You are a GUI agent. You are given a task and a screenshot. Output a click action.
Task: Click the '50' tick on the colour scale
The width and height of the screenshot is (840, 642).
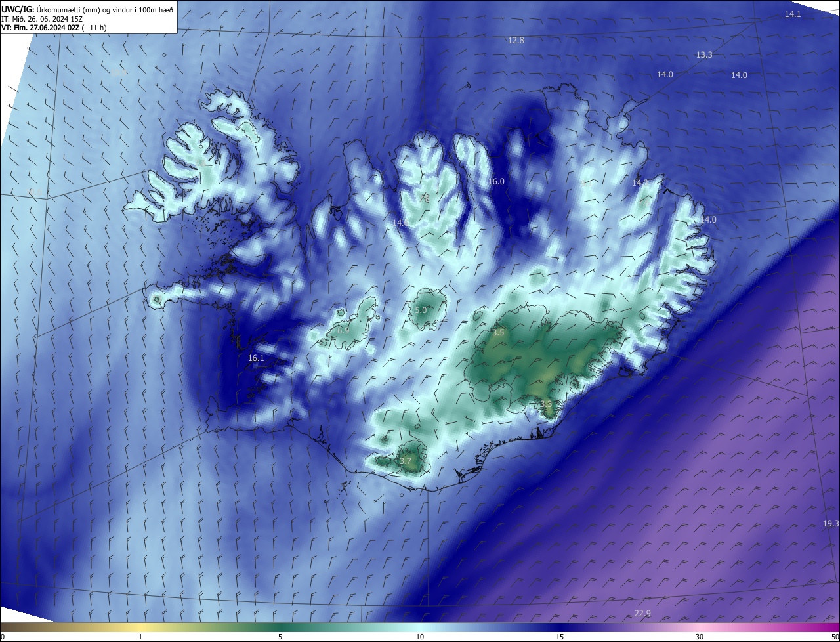point(835,637)
